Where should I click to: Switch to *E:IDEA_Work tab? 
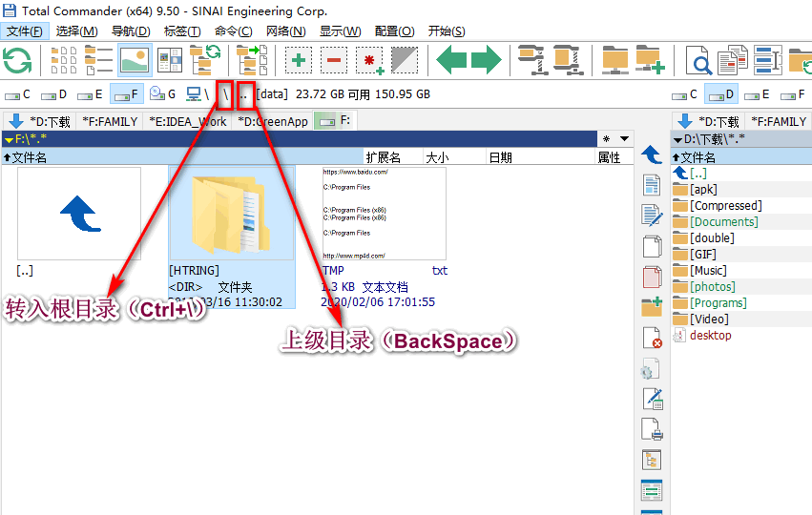(x=188, y=122)
